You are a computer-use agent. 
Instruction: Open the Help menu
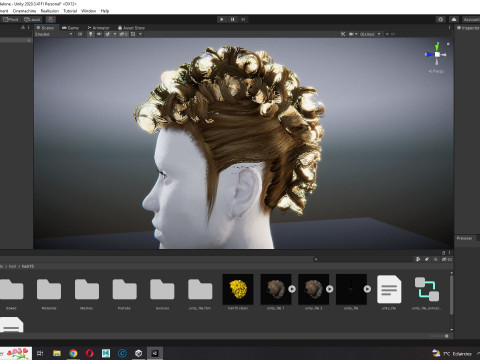point(105,11)
